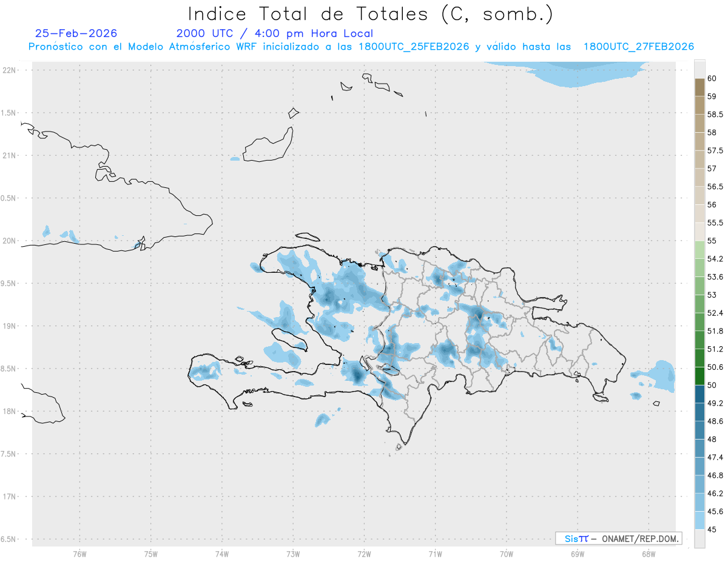Click the '21N' latitude axis label
This screenshot has width=728, height=562.
point(10,155)
